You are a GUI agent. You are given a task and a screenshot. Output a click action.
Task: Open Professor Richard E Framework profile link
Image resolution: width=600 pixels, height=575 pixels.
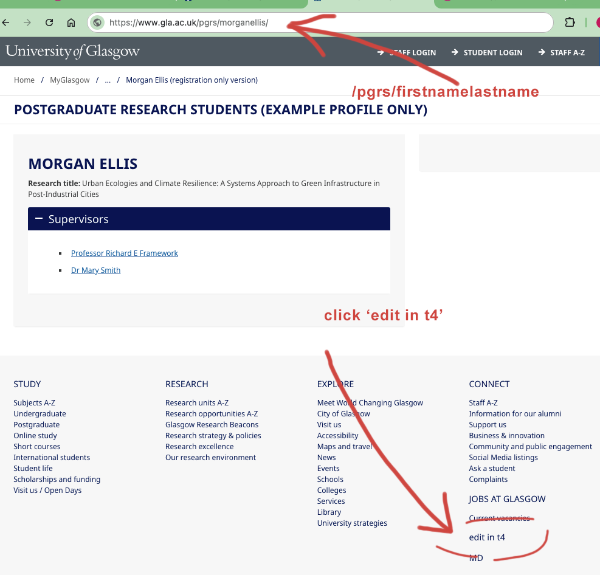(124, 253)
